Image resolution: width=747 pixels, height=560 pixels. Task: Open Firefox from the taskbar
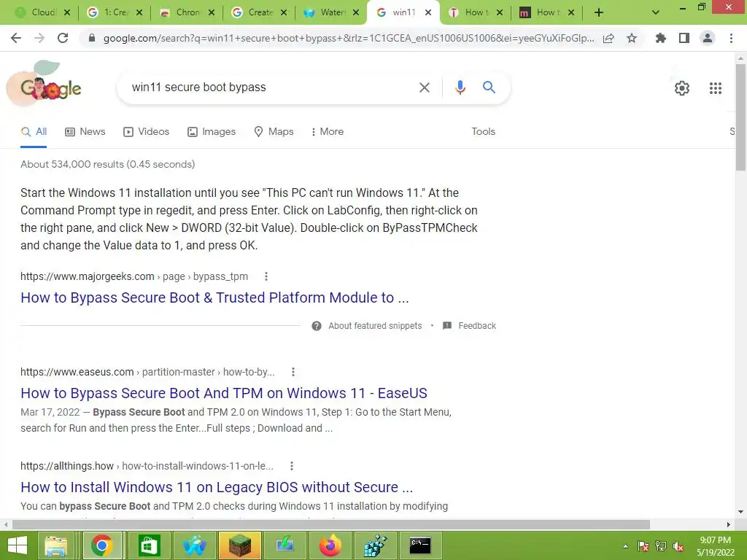tap(330, 545)
